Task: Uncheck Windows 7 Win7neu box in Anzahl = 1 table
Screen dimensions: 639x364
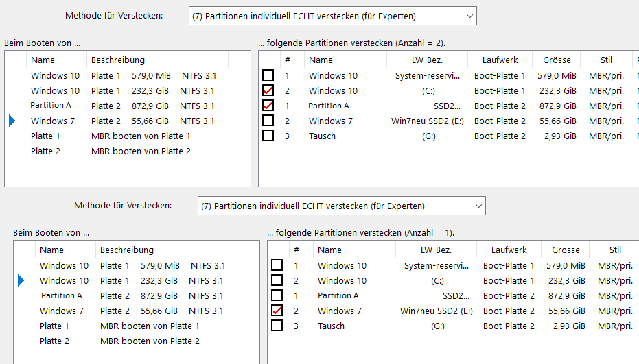Action: click(277, 311)
